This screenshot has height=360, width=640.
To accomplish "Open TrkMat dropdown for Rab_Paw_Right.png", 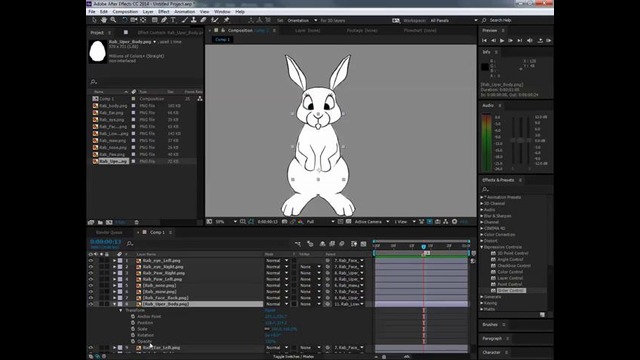I will pos(310,273).
